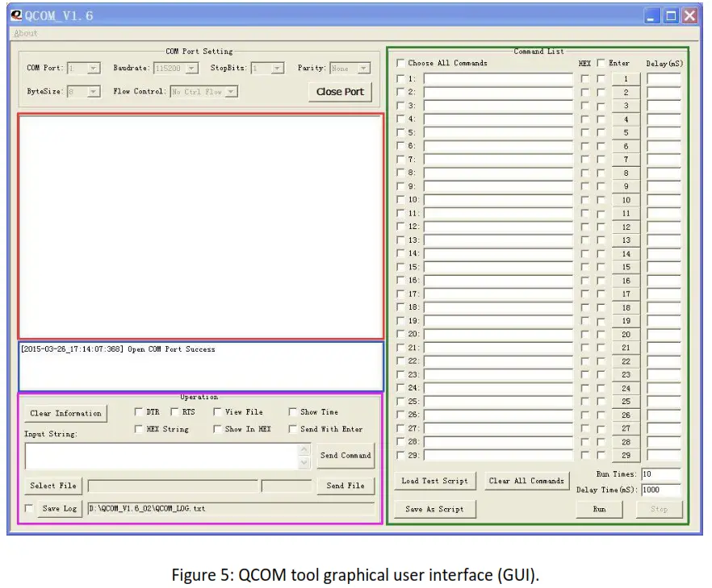The width and height of the screenshot is (712, 588).
Task: Maximize the QCOM window
Action: pyautogui.click(x=671, y=16)
